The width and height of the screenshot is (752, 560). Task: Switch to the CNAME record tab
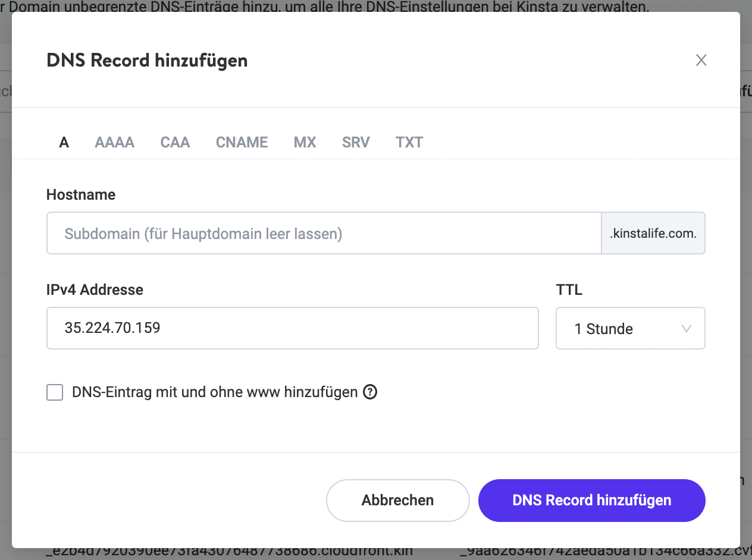242,142
